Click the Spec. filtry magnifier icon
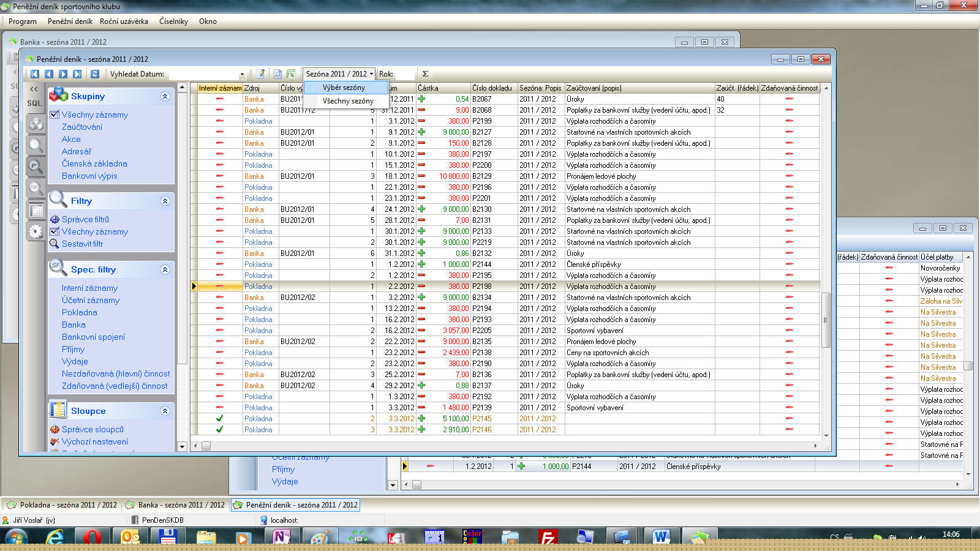The height and width of the screenshot is (551, 980). [x=57, y=268]
